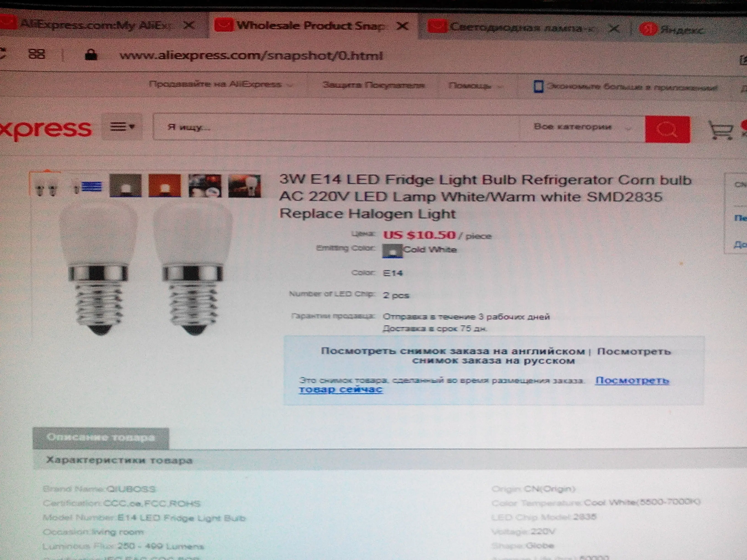Select the Cold White color swatch
The image size is (747, 560).
click(x=392, y=251)
